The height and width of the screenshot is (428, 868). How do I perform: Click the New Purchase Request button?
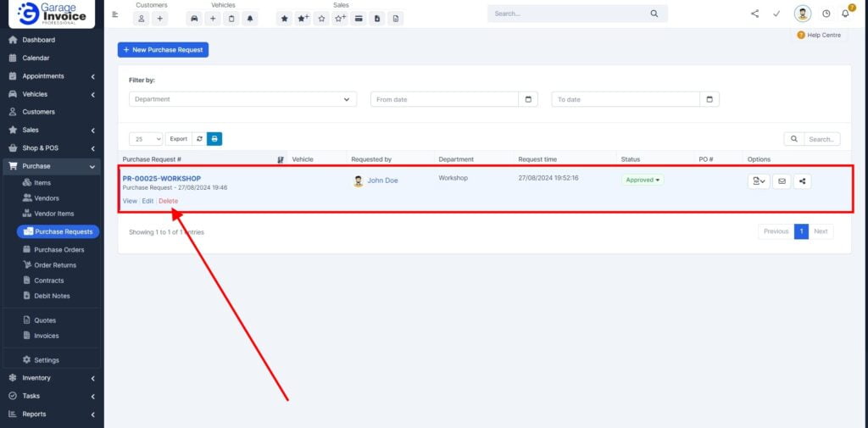pos(163,50)
